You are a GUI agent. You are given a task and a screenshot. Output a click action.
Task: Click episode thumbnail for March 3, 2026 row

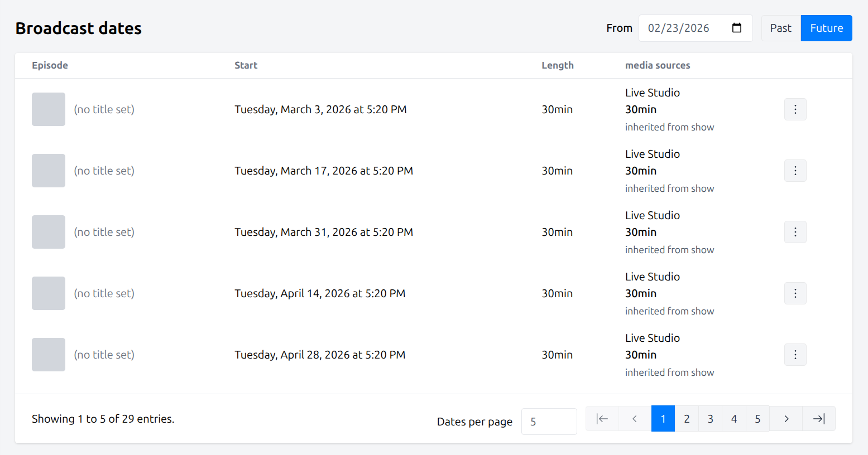tap(49, 109)
